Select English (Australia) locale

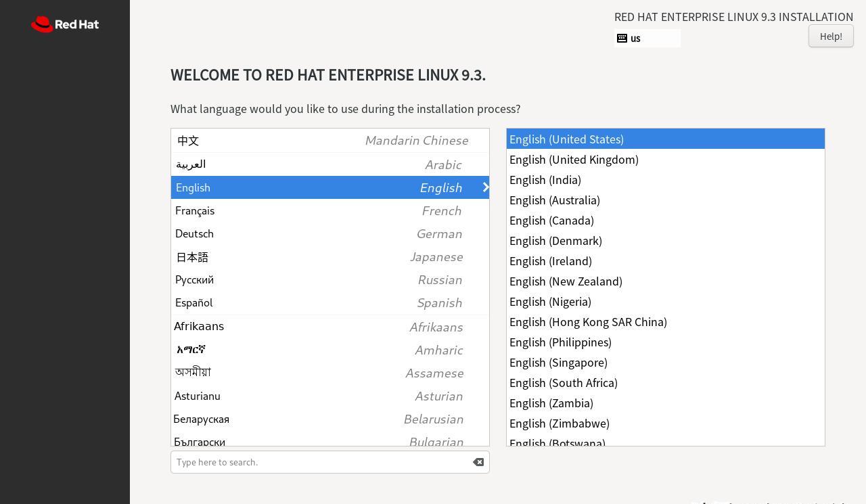pyautogui.click(x=666, y=200)
